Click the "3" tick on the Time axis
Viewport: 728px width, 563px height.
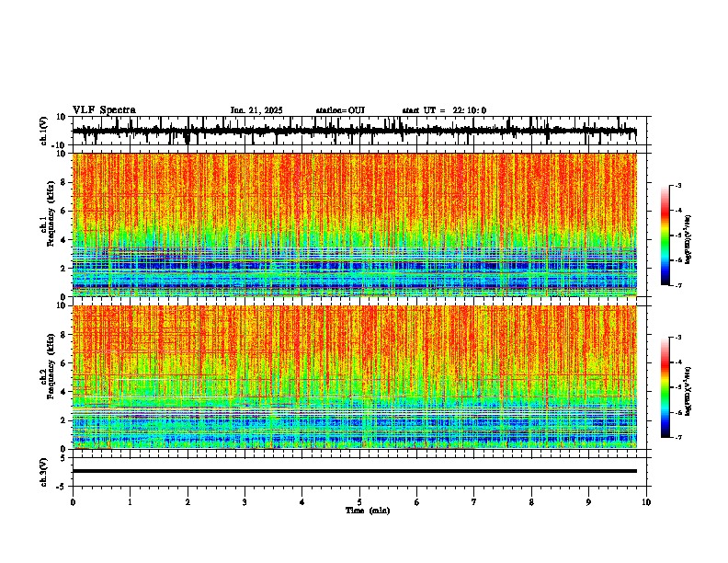[x=245, y=502]
